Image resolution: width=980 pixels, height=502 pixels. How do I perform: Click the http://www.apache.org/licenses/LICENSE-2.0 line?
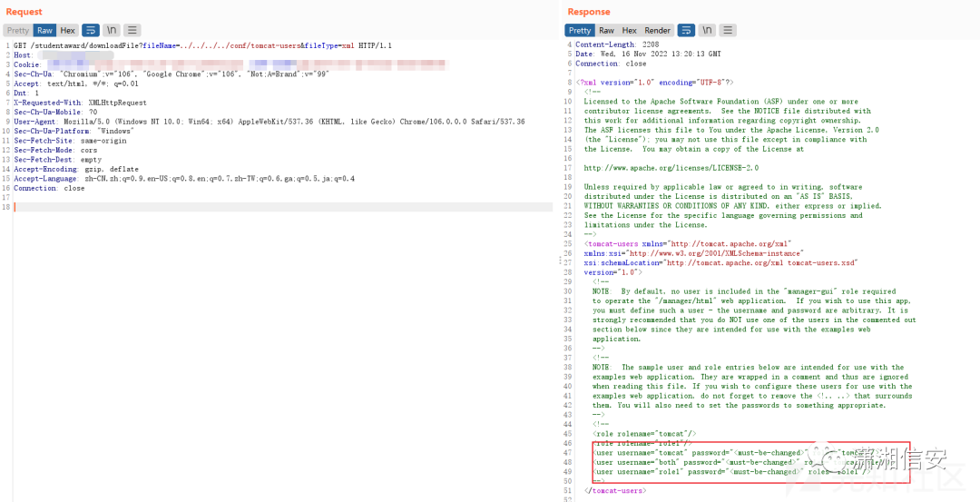pyautogui.click(x=671, y=168)
